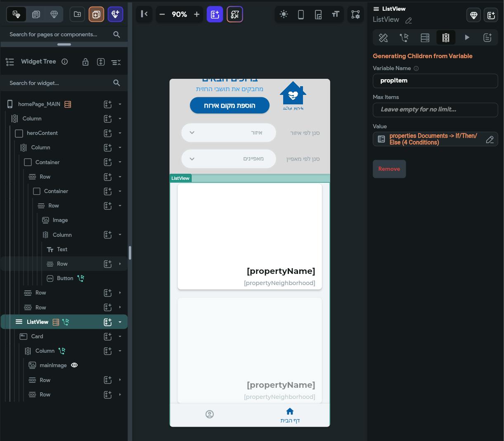This screenshot has height=441, width=504.
Task: Toggle light/dark mode sun icon
Action: coord(284,14)
